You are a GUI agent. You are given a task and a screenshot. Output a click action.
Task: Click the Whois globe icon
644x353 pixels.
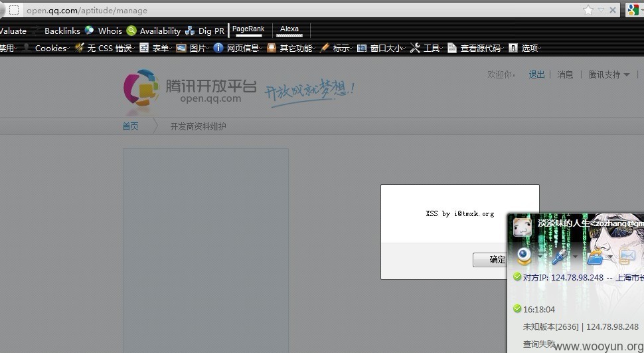pyautogui.click(x=89, y=31)
